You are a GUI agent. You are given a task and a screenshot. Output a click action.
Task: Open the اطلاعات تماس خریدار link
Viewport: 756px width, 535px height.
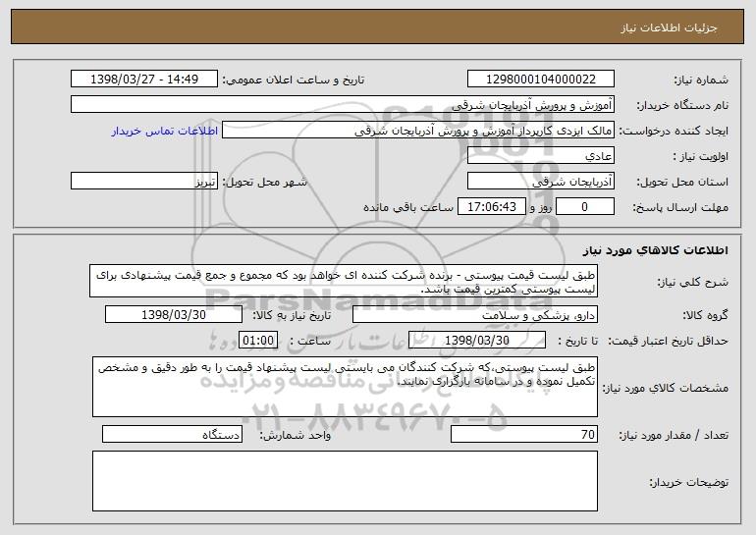click(x=165, y=131)
